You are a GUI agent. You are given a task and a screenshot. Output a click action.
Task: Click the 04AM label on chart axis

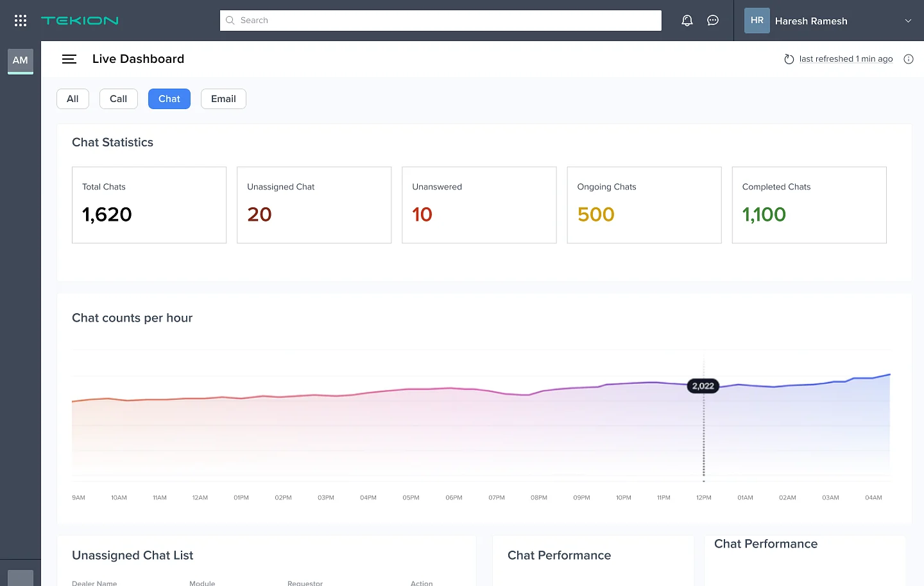[x=873, y=497]
